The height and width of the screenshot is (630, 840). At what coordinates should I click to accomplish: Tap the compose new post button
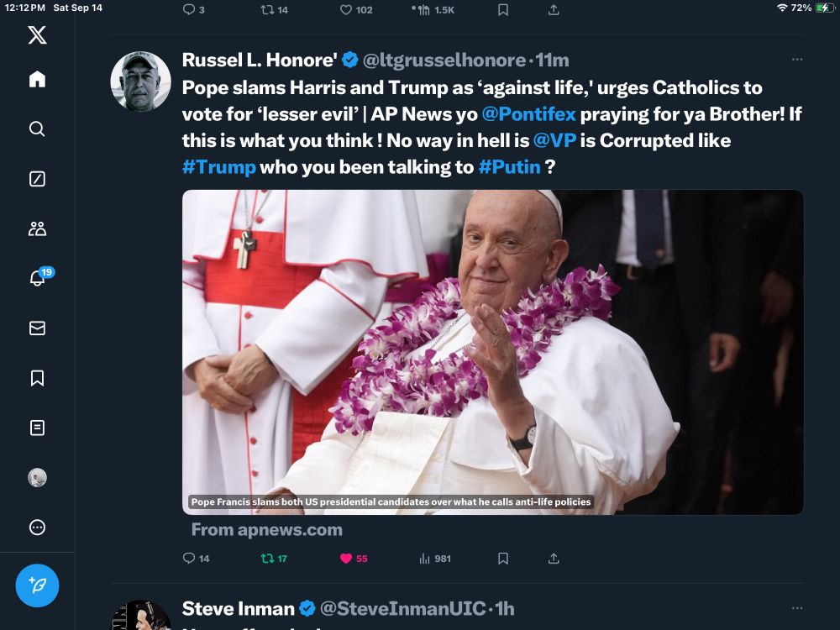(37, 585)
